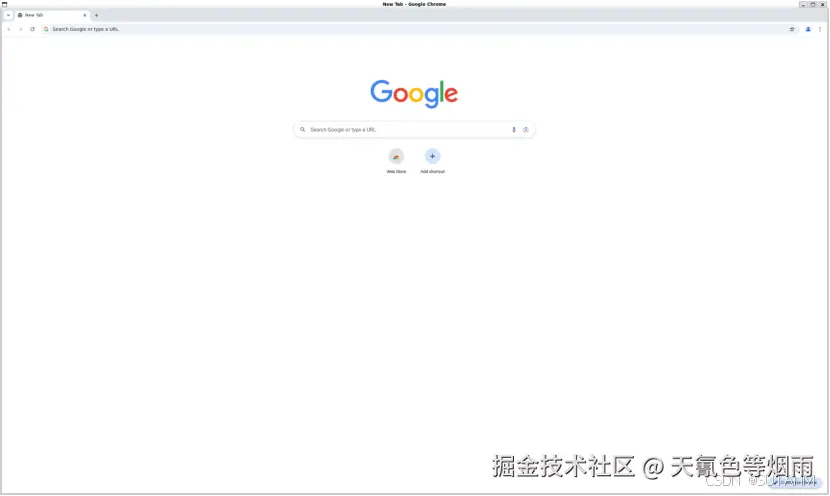Select the New Tab browser tab
Viewport: 830px width, 496px height.
tap(51, 15)
